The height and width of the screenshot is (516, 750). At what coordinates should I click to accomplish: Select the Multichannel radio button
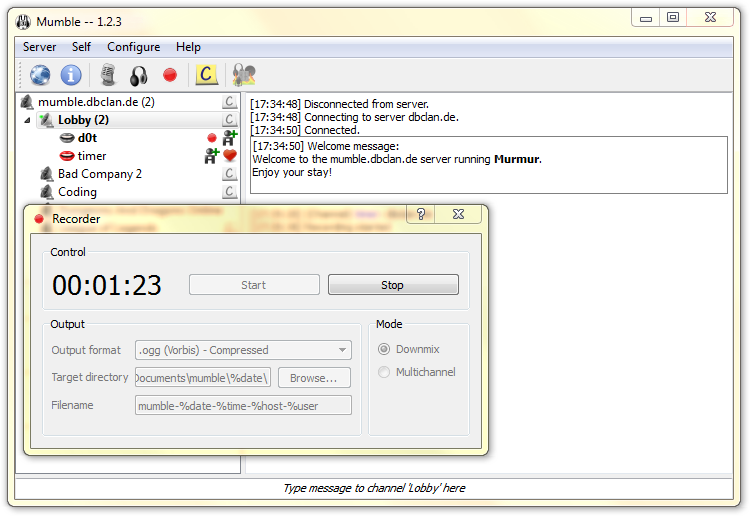384,372
